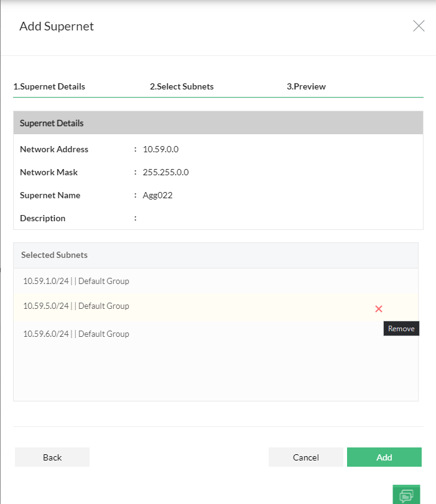
Task: Click the supernet name Agg022
Action: pyautogui.click(x=157, y=195)
